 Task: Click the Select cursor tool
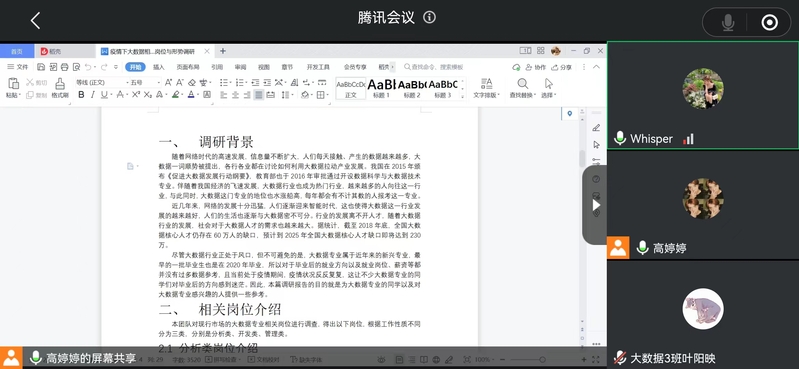tap(548, 88)
